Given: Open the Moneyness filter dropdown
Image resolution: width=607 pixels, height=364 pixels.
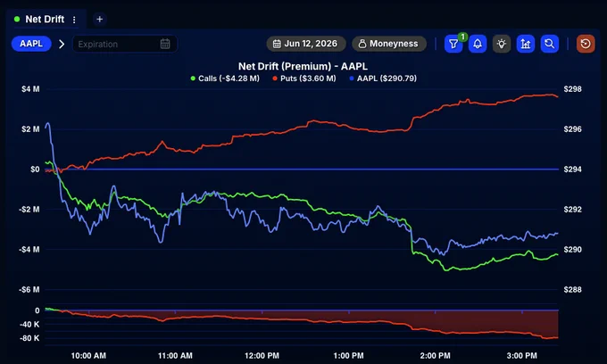Looking at the screenshot, I should click(x=389, y=44).
